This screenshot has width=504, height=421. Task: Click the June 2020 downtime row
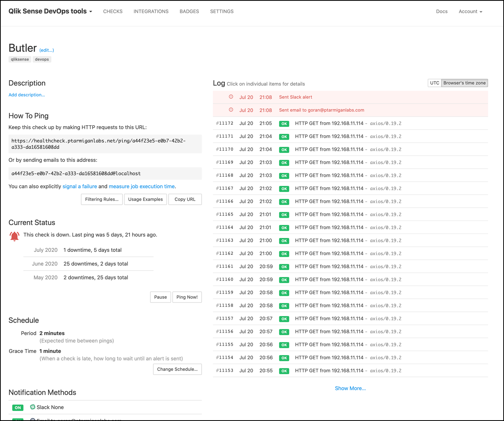coord(88,264)
